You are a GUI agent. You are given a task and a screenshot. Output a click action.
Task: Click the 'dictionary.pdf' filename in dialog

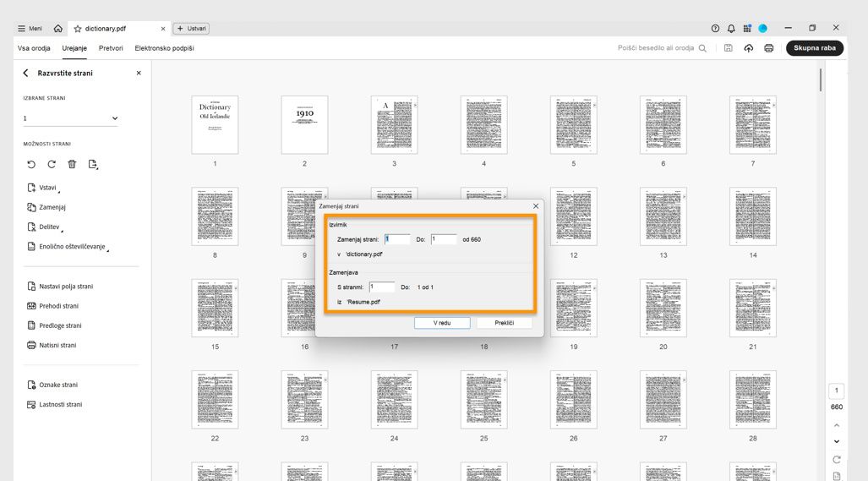(x=363, y=254)
